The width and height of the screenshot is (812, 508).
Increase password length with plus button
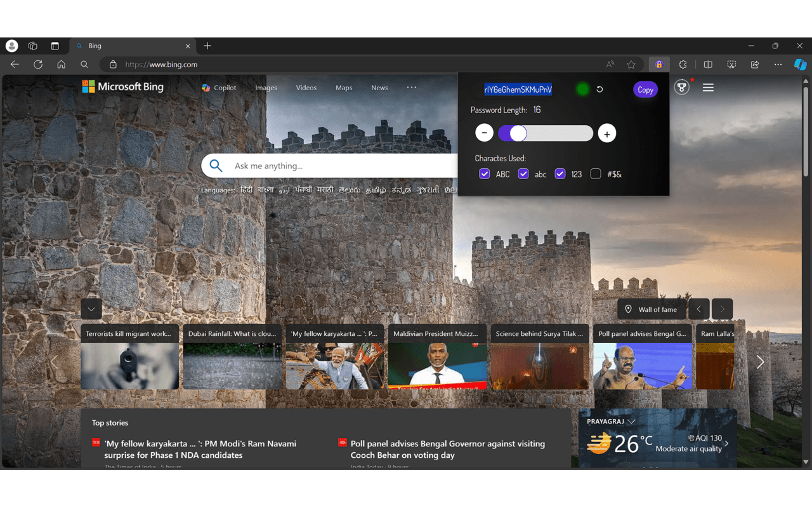[607, 133]
